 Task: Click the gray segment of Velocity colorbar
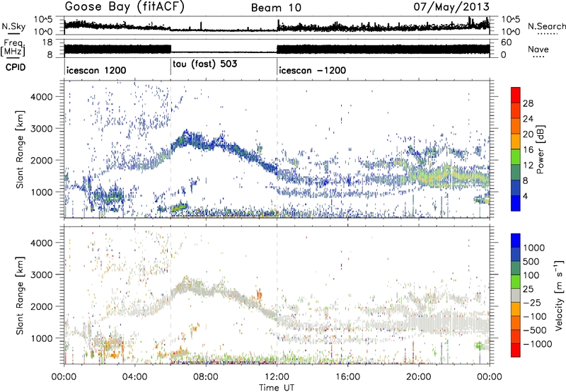click(x=516, y=295)
